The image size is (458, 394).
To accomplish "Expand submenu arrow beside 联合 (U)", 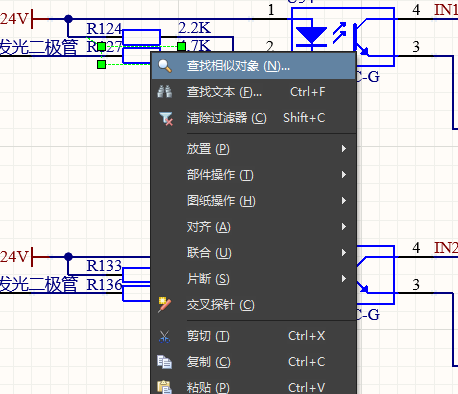I will 344,253.
